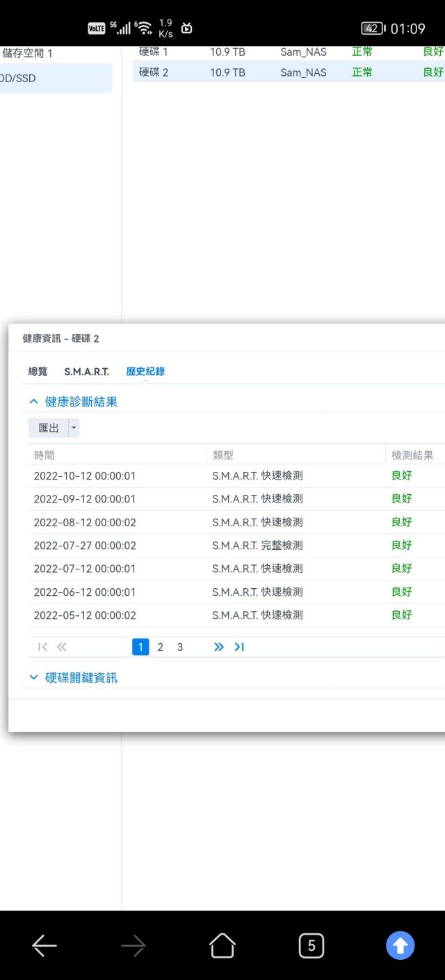Screen dimensions: 445x980
Task: Tap the browser home icon
Action: pos(222,945)
